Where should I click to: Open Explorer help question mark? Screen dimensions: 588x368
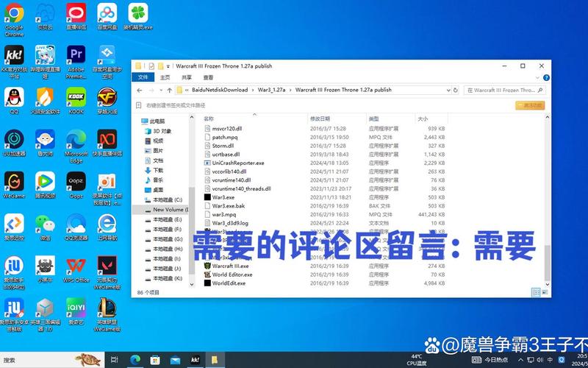coord(546,78)
